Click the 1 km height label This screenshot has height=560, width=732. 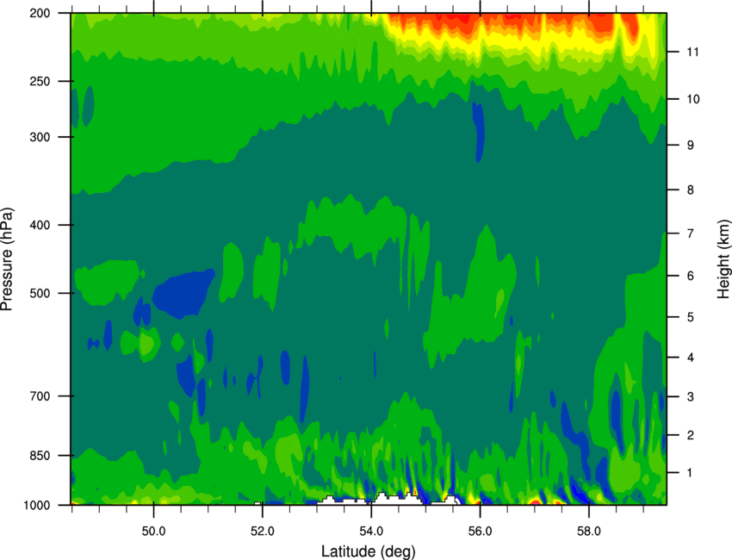tap(690, 473)
